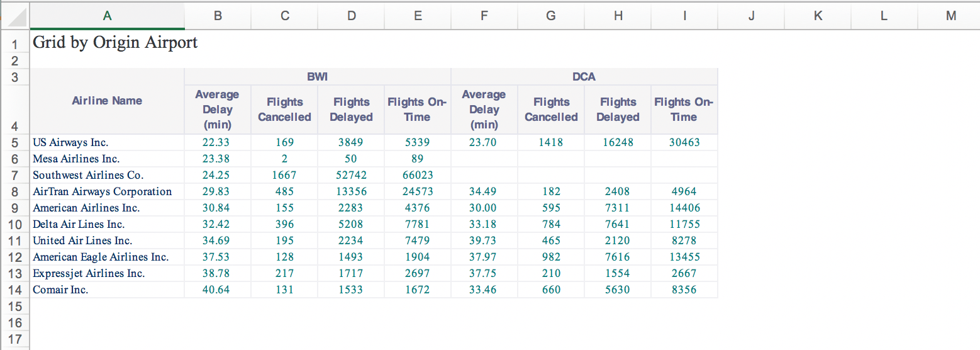Select the 'Southwest Airlines Co.' cell
The image size is (980, 350).
click(x=88, y=175)
